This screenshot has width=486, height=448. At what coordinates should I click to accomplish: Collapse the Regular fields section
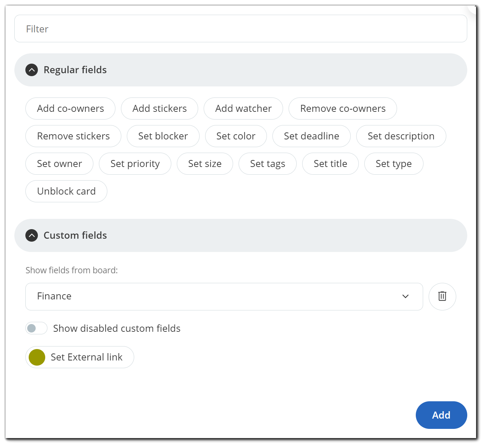32,70
